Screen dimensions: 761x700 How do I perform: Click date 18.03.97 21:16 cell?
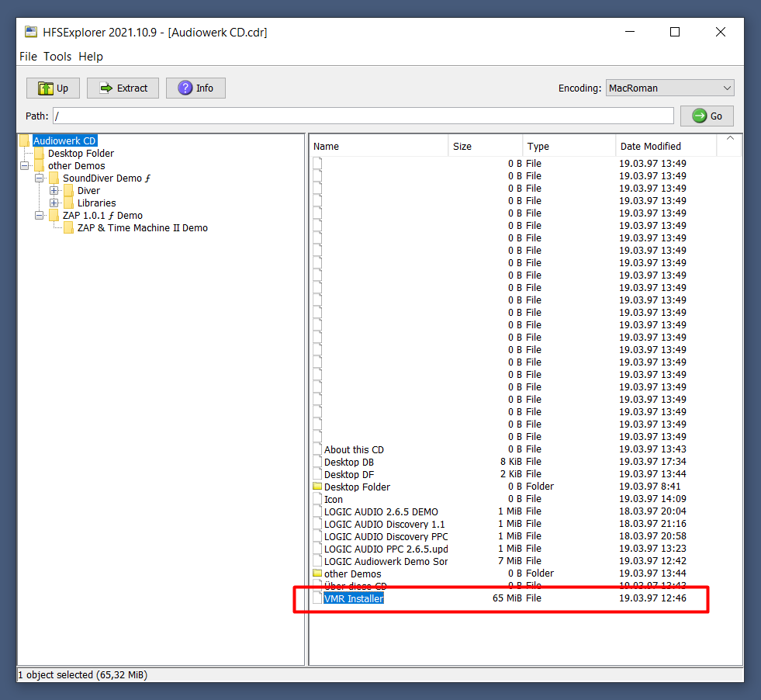click(652, 524)
